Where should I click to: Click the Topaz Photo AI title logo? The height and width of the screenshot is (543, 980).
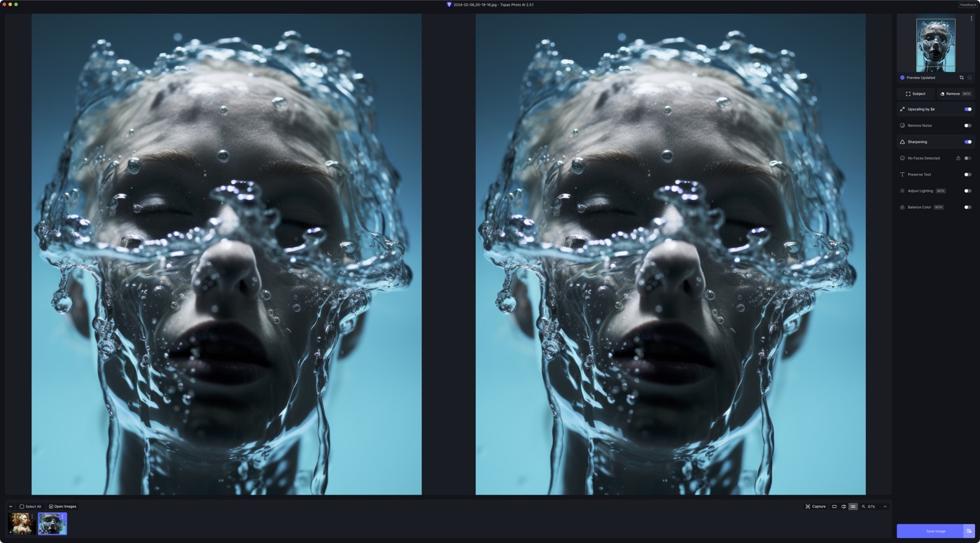[449, 5]
